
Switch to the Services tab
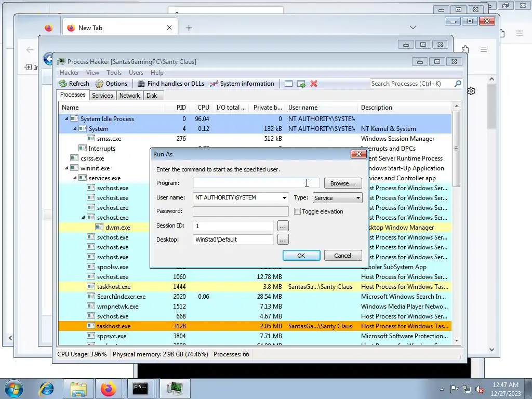tap(102, 96)
